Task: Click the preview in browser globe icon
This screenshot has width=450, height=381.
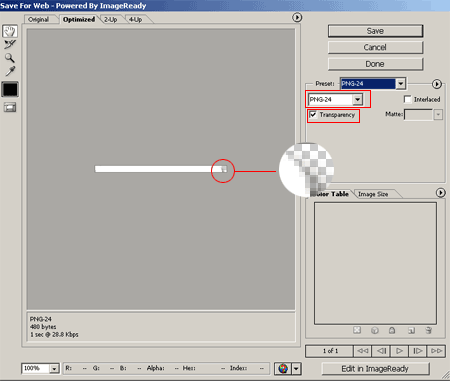Action: pos(283,369)
